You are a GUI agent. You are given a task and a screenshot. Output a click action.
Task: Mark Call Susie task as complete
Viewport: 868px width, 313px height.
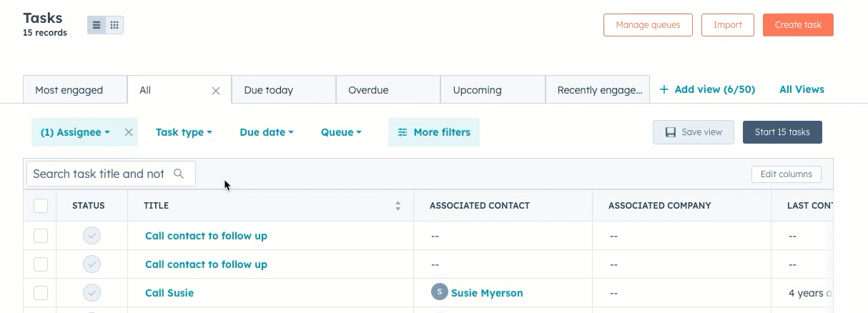[x=92, y=293]
